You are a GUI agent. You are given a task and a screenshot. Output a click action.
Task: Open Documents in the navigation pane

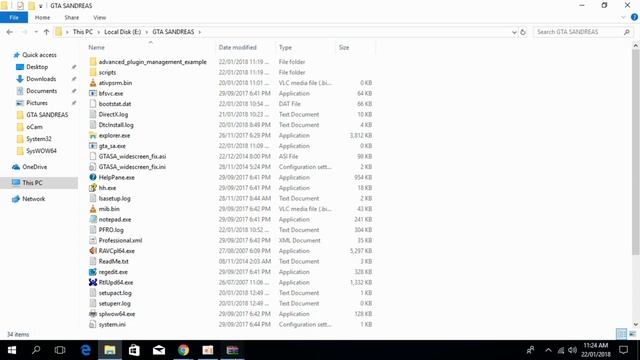41,91
